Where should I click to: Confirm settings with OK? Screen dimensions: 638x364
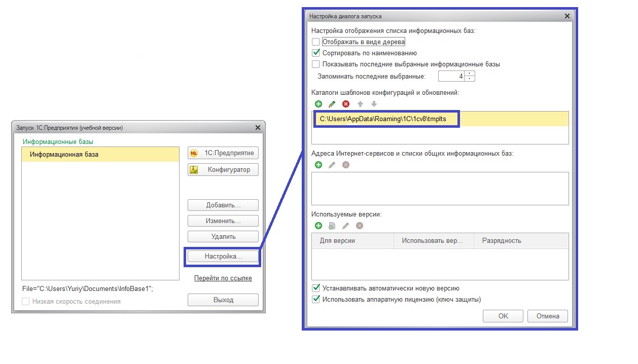pos(503,316)
